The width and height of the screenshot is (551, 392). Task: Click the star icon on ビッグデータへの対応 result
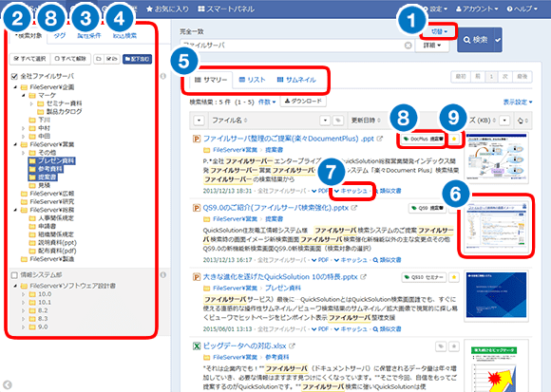(454, 346)
